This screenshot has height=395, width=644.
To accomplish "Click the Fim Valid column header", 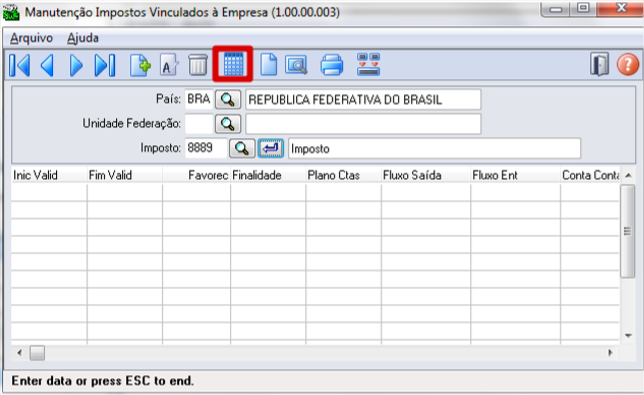I will (125, 175).
